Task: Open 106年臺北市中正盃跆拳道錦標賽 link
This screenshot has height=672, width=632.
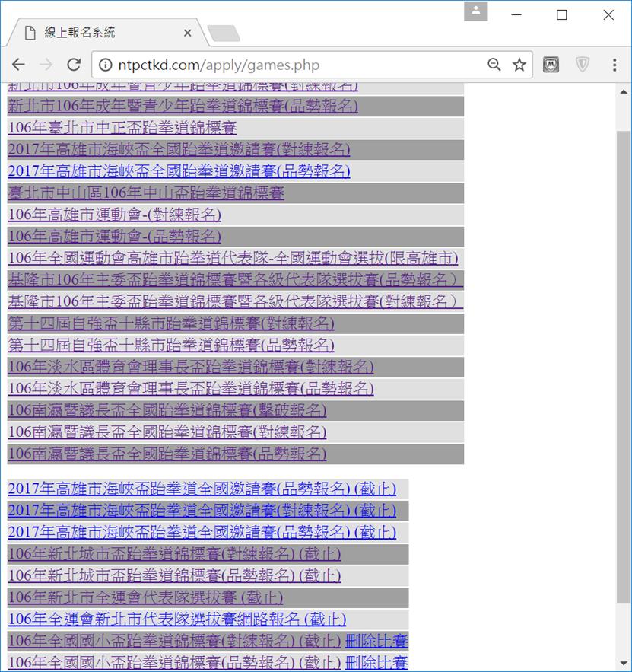Action: click(x=122, y=128)
